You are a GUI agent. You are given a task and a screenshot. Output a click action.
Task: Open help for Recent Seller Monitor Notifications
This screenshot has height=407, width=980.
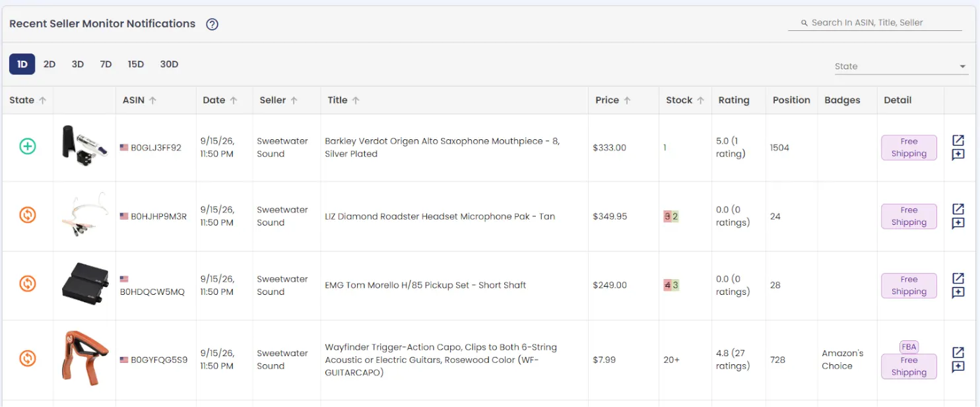(x=212, y=24)
